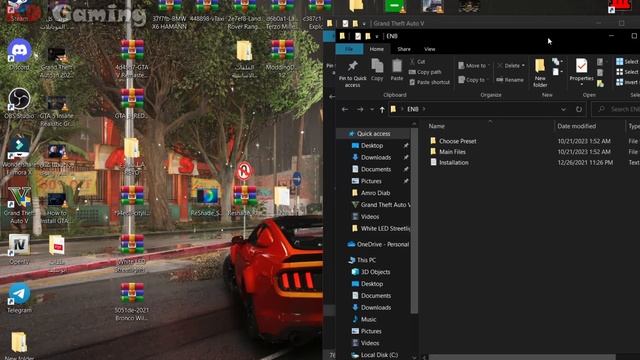Open OpenIV desktop shortcut

[x=19, y=249]
